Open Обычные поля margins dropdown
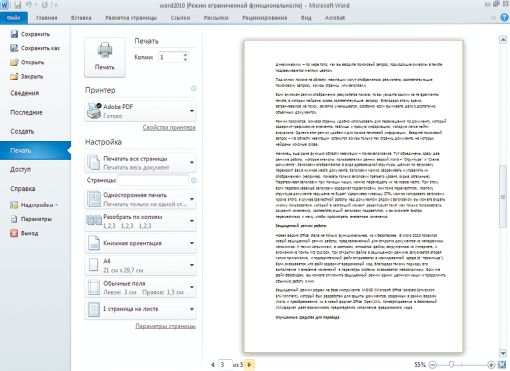 coord(140,287)
